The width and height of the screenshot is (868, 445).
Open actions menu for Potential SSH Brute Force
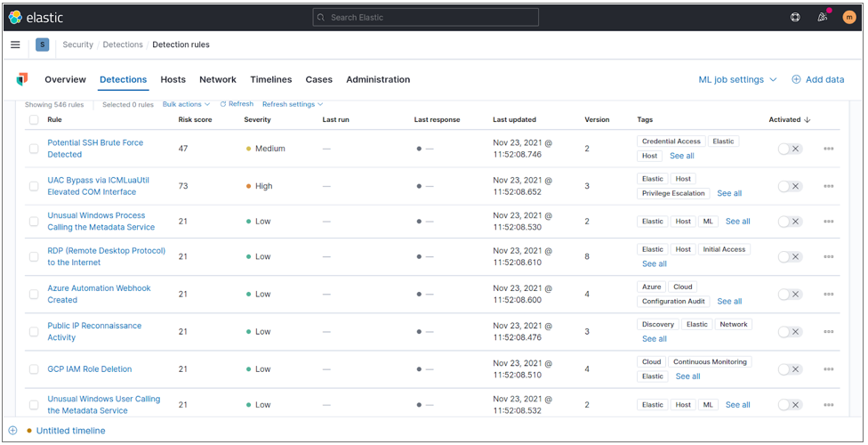tap(828, 149)
